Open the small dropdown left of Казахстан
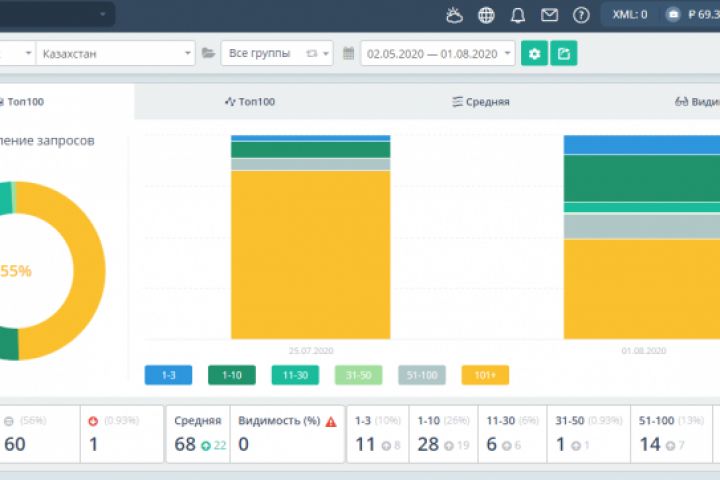Viewport: 720px width, 480px height. tap(17, 53)
